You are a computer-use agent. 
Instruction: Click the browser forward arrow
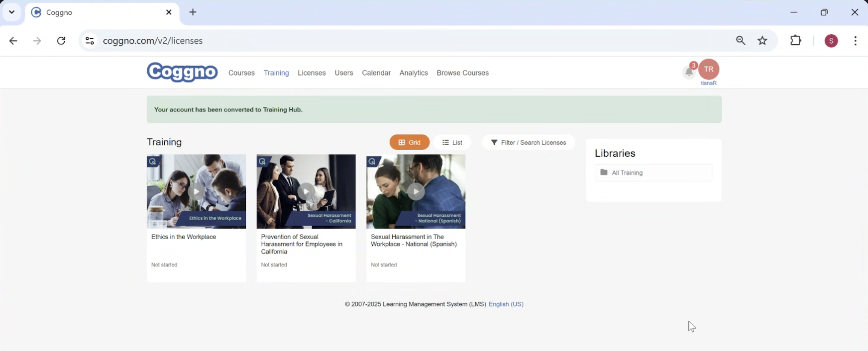pyautogui.click(x=37, y=41)
